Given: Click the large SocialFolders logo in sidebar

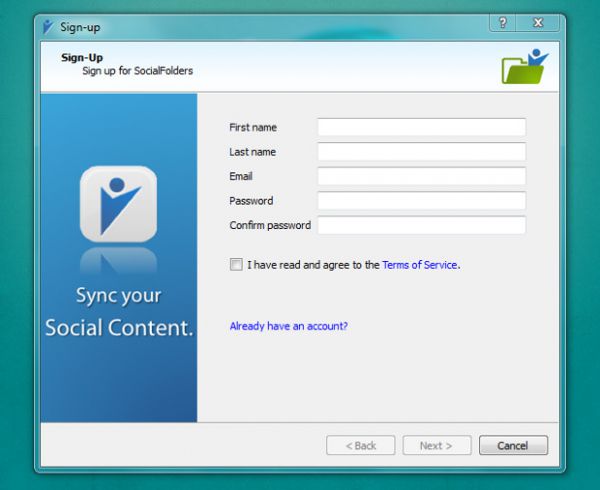Looking at the screenshot, I should (118, 204).
